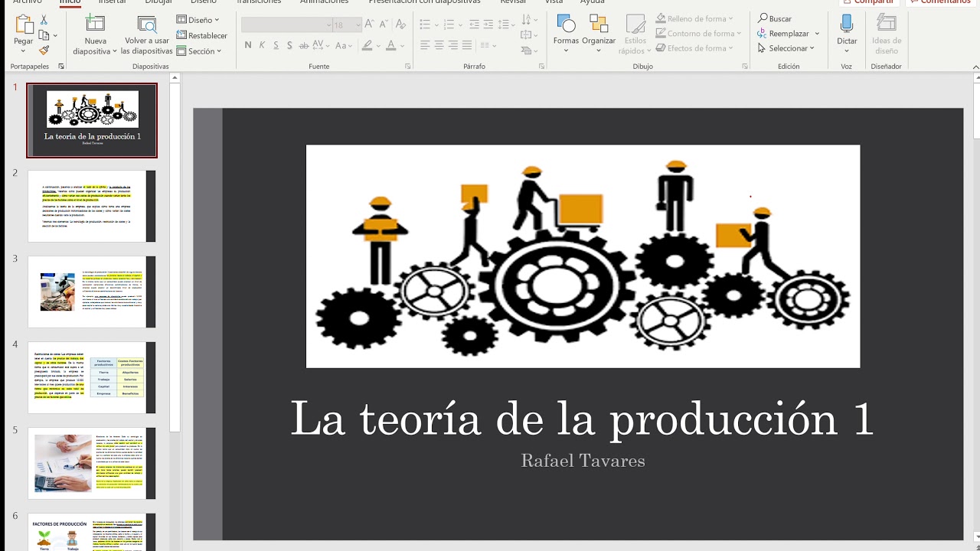Image resolution: width=980 pixels, height=551 pixels.
Task: Switch to the Insertar ribbon tab
Action: pyautogui.click(x=113, y=2)
